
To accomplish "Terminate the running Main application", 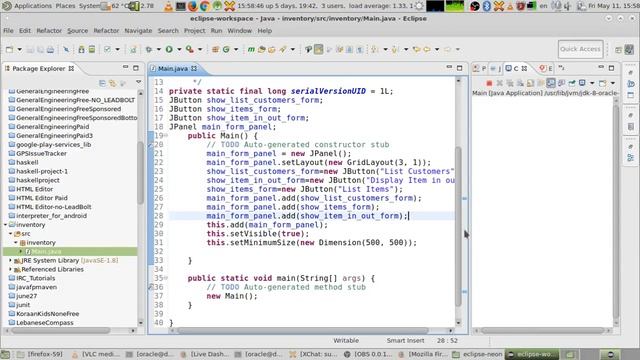I will 489,83.
